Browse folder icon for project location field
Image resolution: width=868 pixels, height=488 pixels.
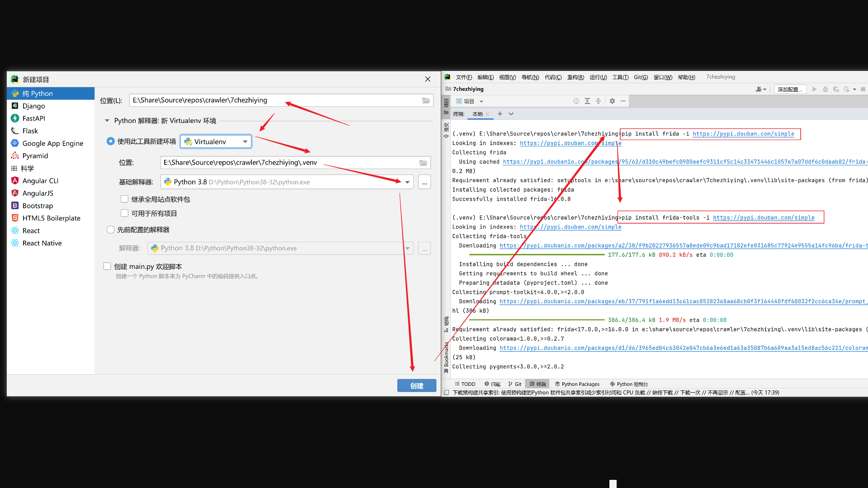(x=426, y=100)
